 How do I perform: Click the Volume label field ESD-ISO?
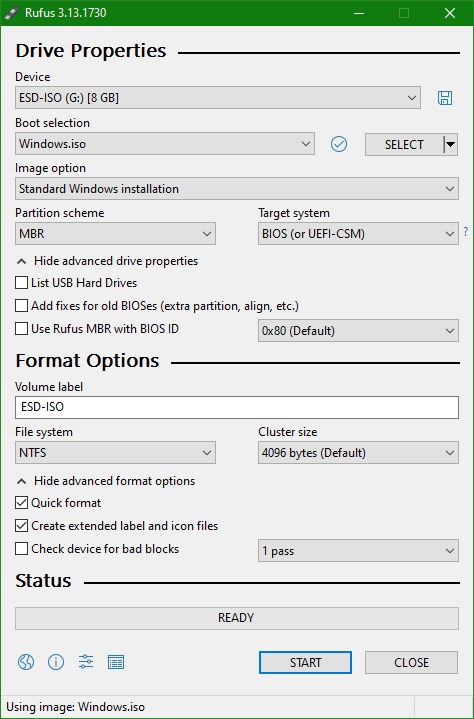pos(237,407)
